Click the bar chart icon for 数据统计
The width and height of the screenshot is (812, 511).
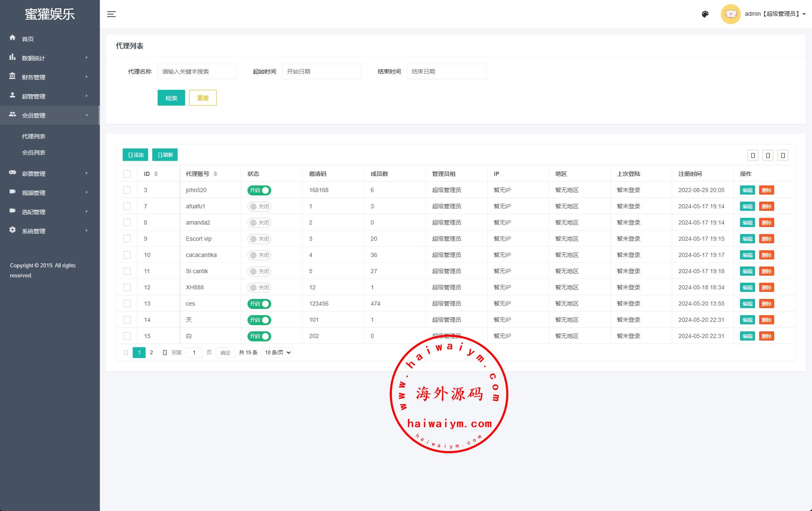12,57
